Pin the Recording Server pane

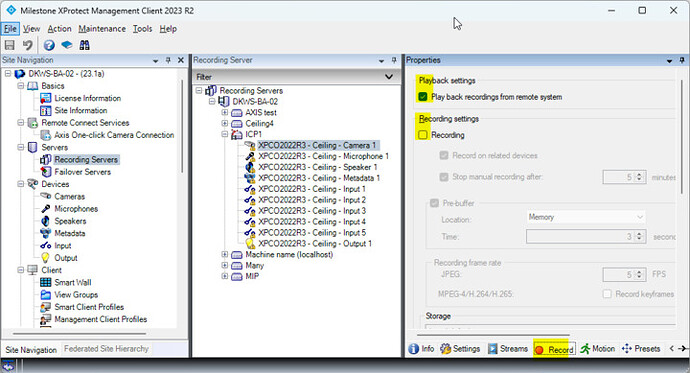394,60
